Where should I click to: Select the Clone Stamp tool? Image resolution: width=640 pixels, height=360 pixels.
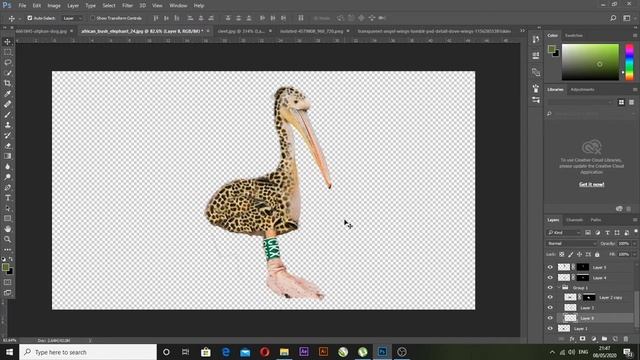coord(7,125)
